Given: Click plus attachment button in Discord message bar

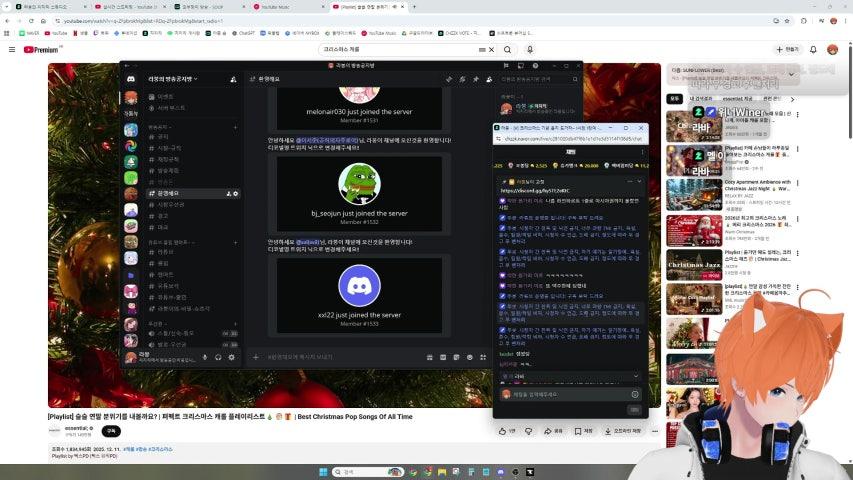Looking at the screenshot, I should pyautogui.click(x=256, y=357).
